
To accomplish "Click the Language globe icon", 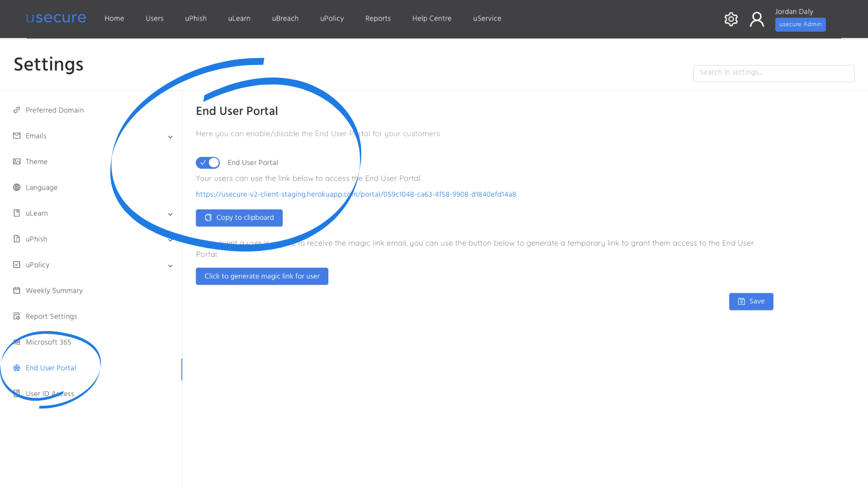I will click(17, 188).
